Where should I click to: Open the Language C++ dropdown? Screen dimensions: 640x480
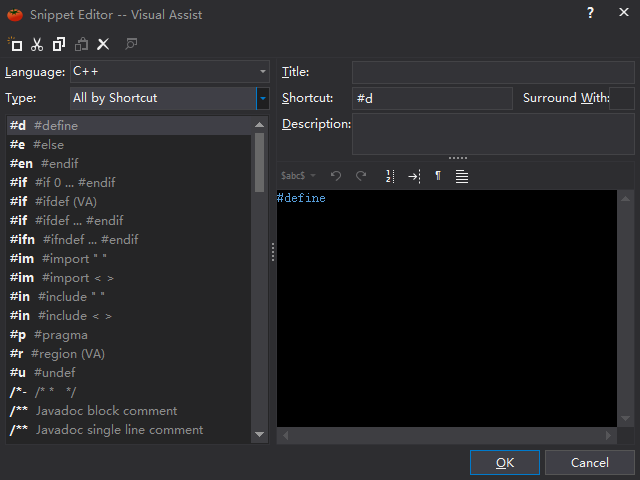point(169,72)
